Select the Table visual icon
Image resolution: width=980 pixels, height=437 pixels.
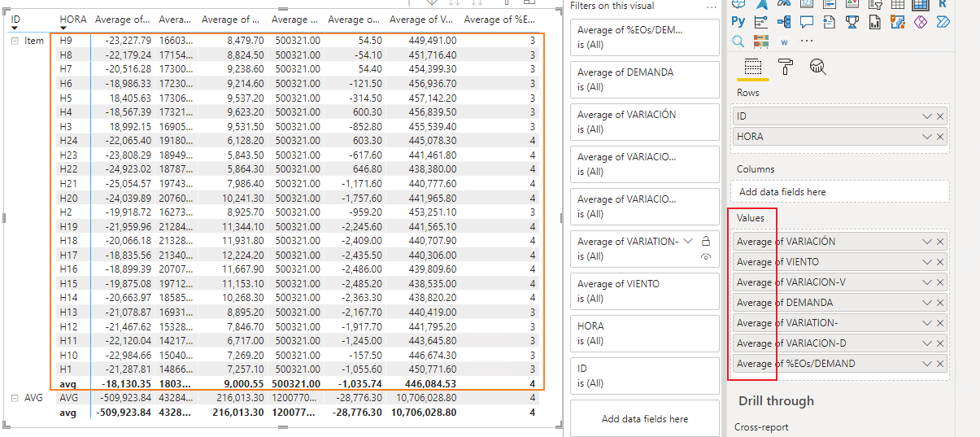tap(898, 3)
